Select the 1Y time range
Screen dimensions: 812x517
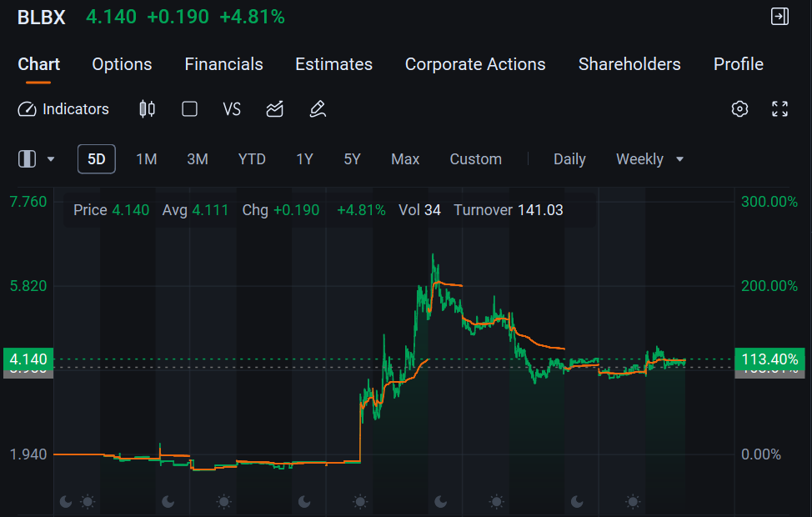304,159
